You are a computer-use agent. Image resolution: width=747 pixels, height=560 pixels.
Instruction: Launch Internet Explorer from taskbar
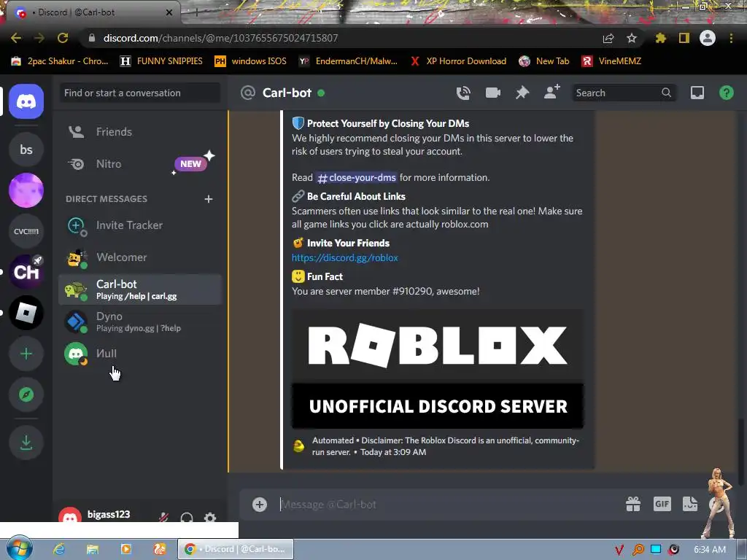(x=59, y=549)
